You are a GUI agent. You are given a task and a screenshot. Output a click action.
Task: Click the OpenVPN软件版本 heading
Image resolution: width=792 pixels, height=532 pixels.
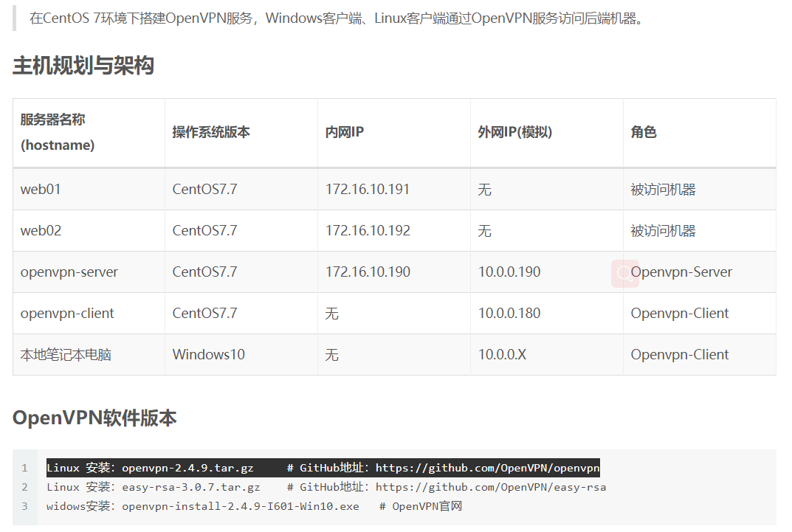[x=94, y=418]
